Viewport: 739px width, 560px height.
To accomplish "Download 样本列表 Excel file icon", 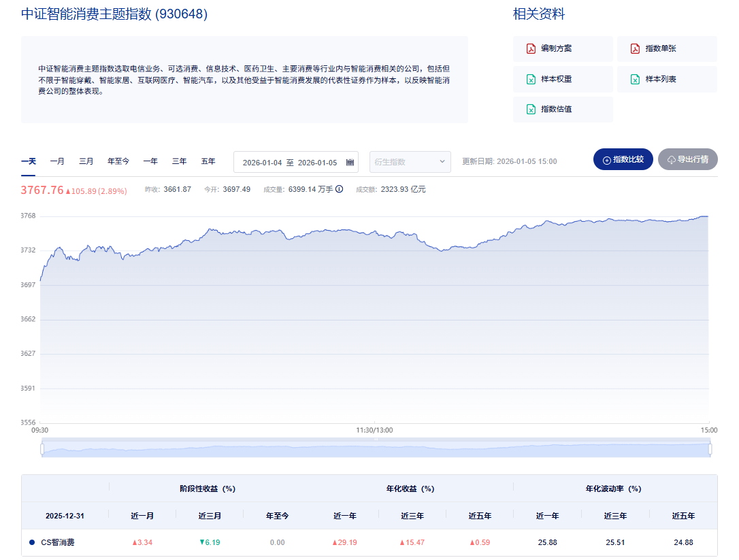I will [x=635, y=79].
